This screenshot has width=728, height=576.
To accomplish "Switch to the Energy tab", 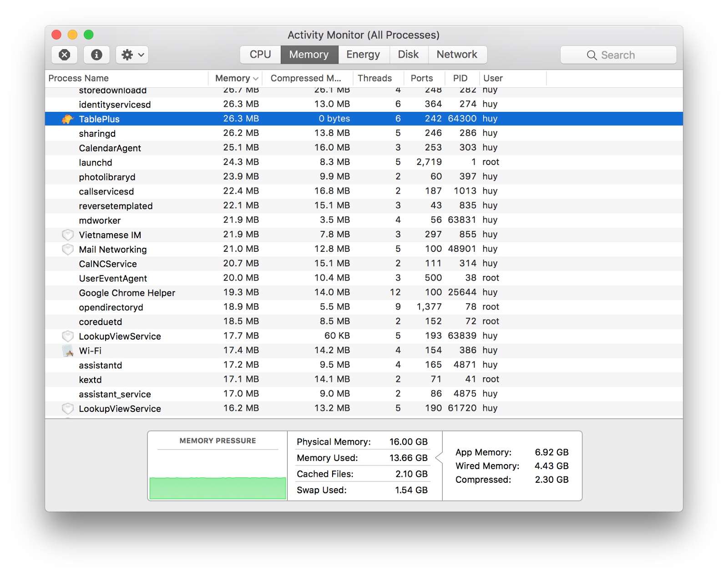I will click(363, 55).
